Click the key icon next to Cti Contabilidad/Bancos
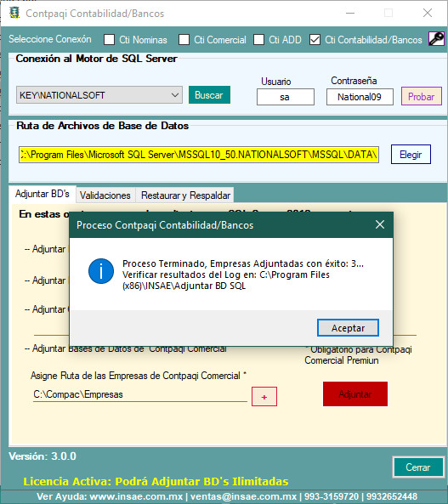This screenshot has width=448, height=504. tap(436, 39)
